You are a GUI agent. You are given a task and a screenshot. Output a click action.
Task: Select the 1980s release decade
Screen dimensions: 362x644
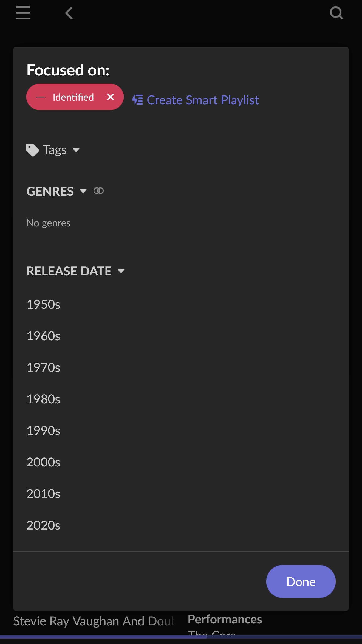pos(43,399)
